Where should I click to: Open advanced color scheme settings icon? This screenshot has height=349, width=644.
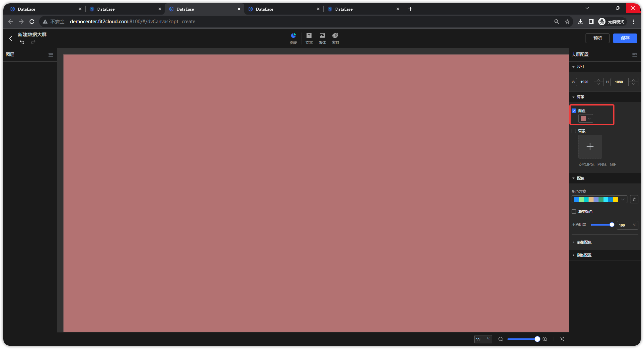(x=634, y=199)
